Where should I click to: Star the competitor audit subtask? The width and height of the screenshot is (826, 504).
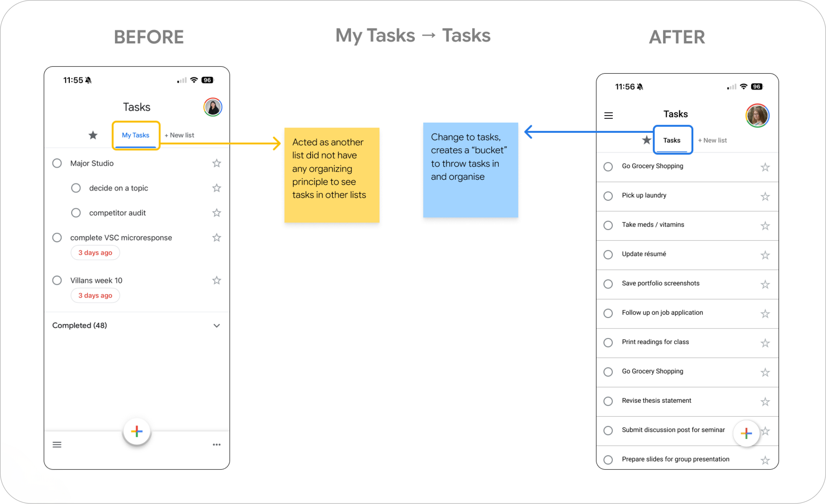click(217, 213)
